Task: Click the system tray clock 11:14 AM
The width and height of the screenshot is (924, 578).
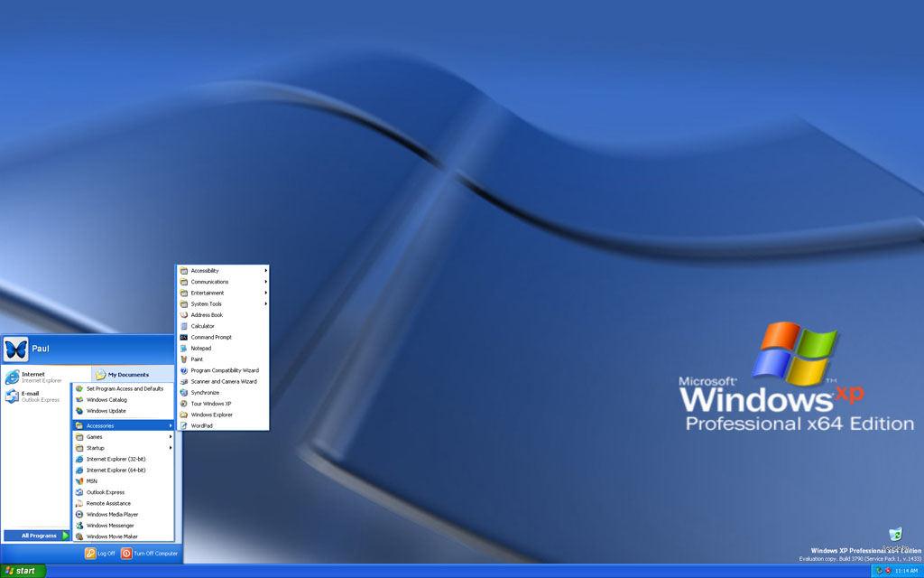Action: click(906, 571)
